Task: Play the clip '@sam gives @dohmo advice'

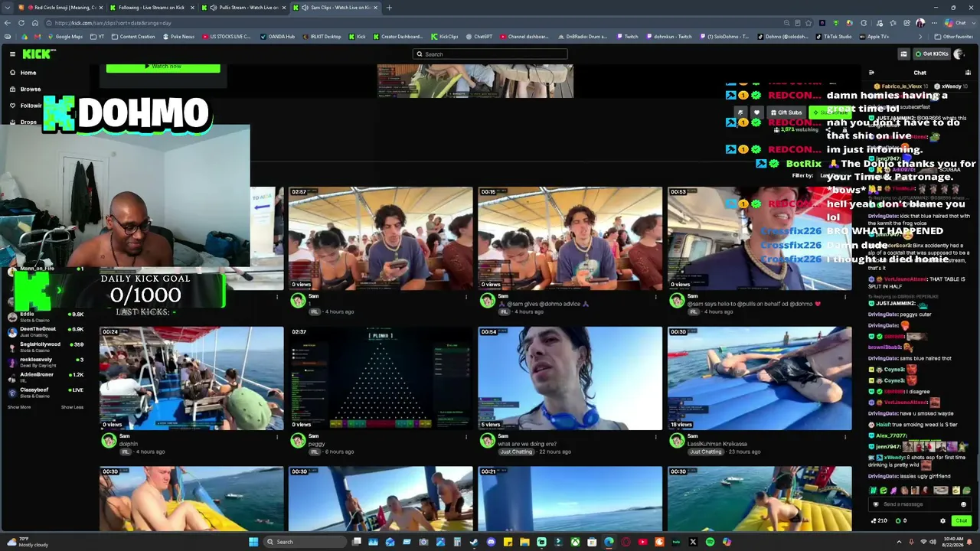Action: click(x=570, y=239)
